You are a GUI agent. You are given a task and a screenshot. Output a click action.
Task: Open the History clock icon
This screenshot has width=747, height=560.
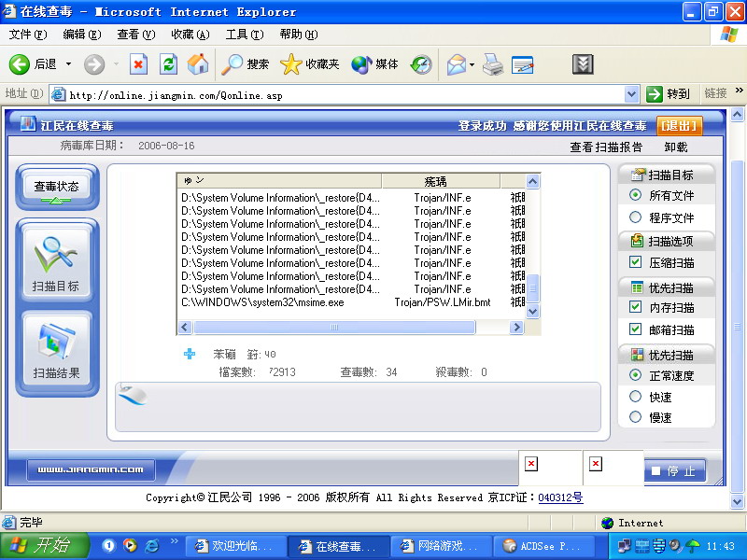coord(421,64)
